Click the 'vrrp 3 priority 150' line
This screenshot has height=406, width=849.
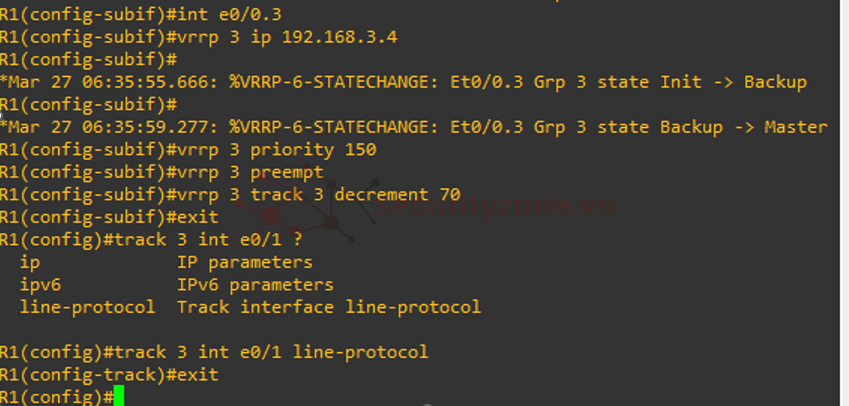[x=188, y=149]
